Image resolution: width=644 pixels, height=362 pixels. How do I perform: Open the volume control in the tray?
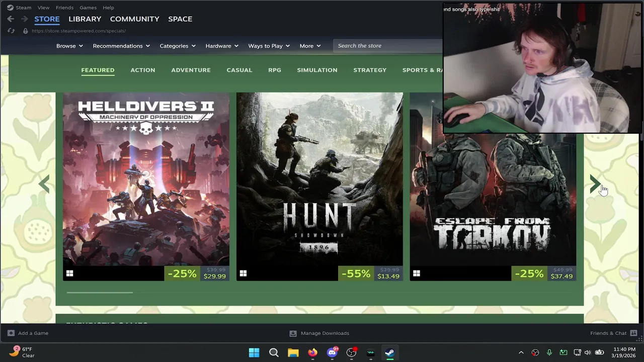click(x=588, y=352)
